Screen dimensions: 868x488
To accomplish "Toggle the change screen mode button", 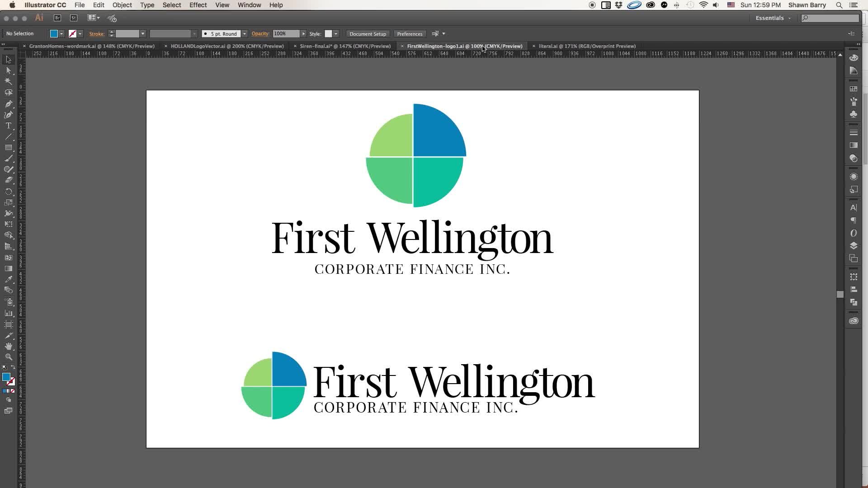I will tap(8, 411).
